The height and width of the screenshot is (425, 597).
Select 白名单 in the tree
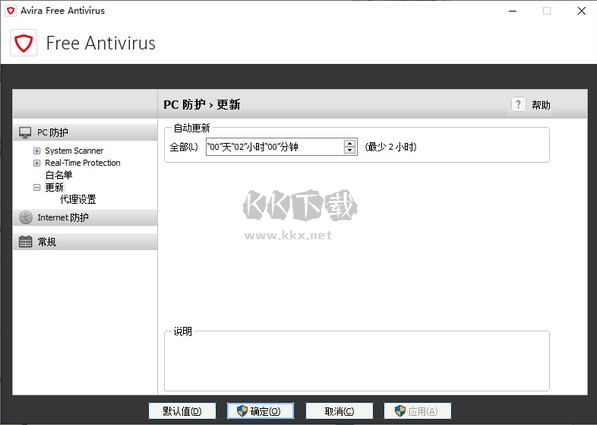[59, 175]
